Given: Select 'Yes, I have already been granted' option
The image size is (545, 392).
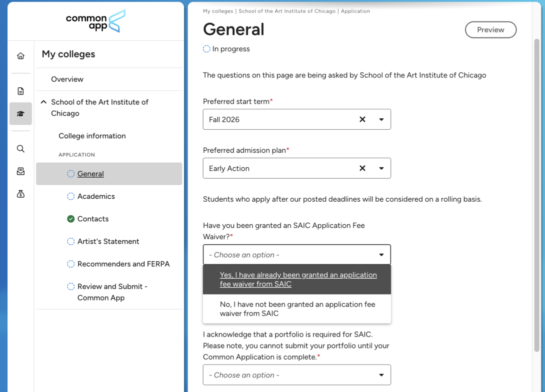Looking at the screenshot, I should (x=298, y=280).
